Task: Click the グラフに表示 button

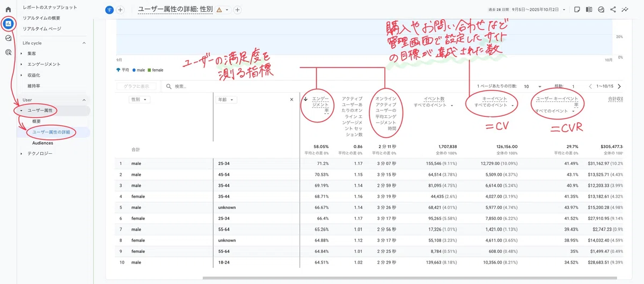Action: pyautogui.click(x=136, y=86)
